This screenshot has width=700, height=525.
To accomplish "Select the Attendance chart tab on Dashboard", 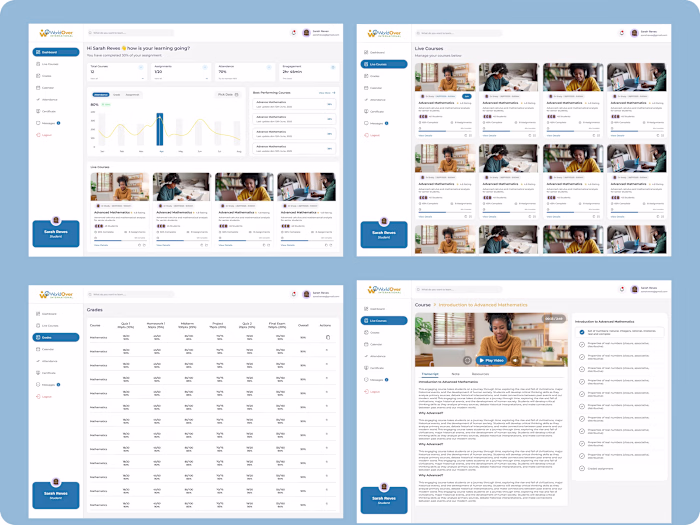I will click(101, 95).
